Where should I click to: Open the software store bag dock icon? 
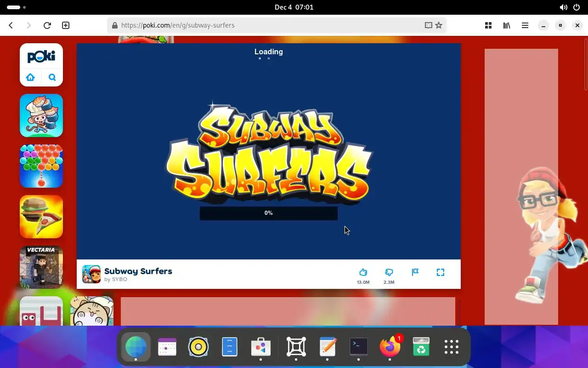point(261,347)
